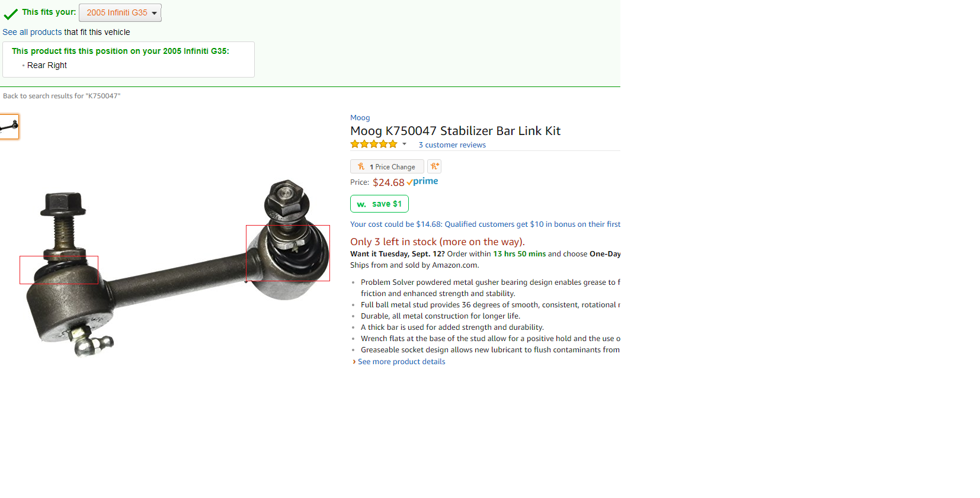Image resolution: width=980 pixels, height=498 pixels.
Task: Click the green fitment checkmark icon
Action: coord(11,14)
